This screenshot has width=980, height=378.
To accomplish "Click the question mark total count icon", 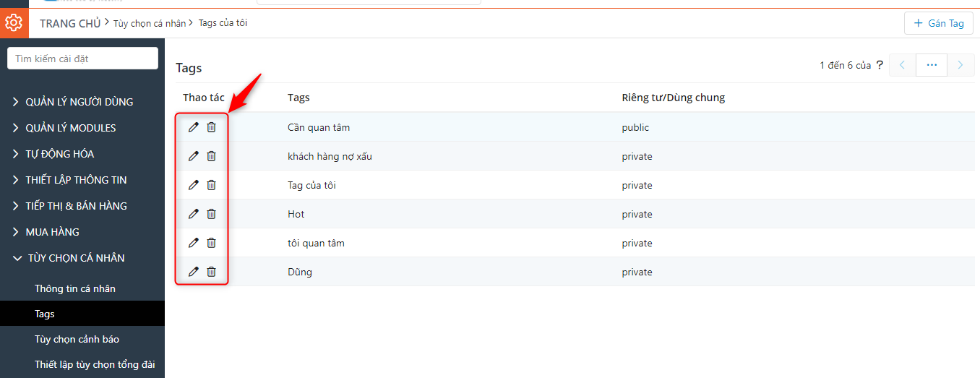I will tap(880, 65).
